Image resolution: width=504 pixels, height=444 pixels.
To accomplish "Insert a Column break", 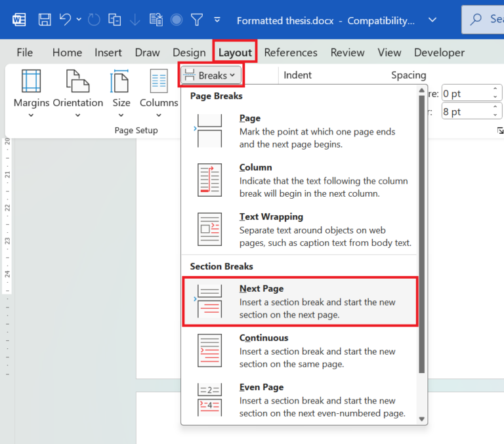I will tap(299, 180).
